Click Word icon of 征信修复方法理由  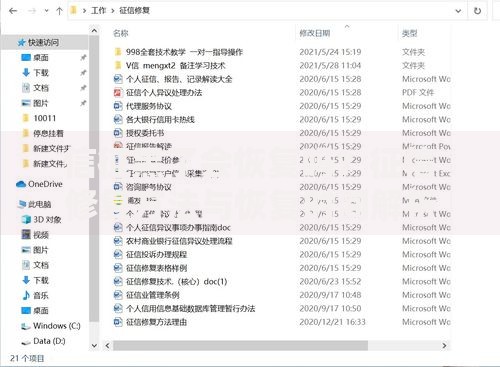118,322
